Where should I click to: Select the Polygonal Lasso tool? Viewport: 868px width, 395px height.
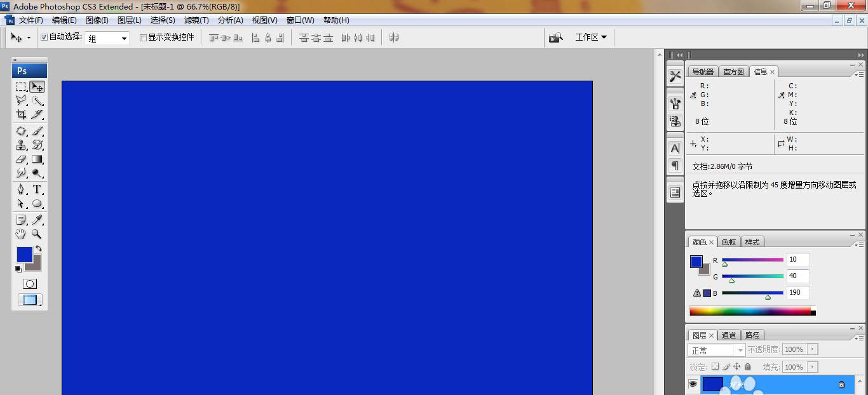(21, 101)
